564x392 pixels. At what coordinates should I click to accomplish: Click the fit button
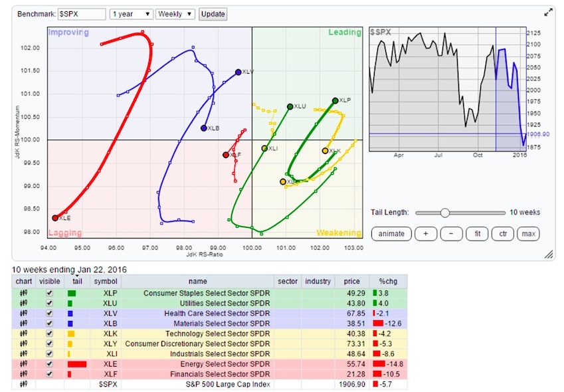tap(478, 234)
